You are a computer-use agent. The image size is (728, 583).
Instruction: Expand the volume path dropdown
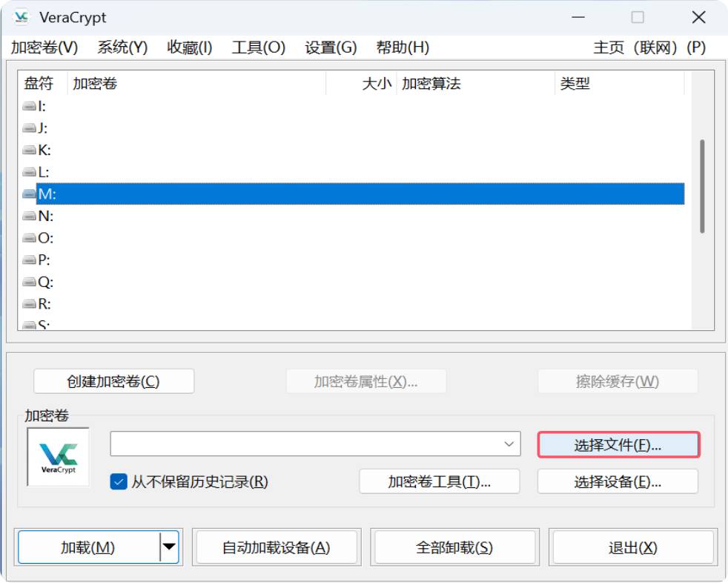pyautogui.click(x=509, y=444)
